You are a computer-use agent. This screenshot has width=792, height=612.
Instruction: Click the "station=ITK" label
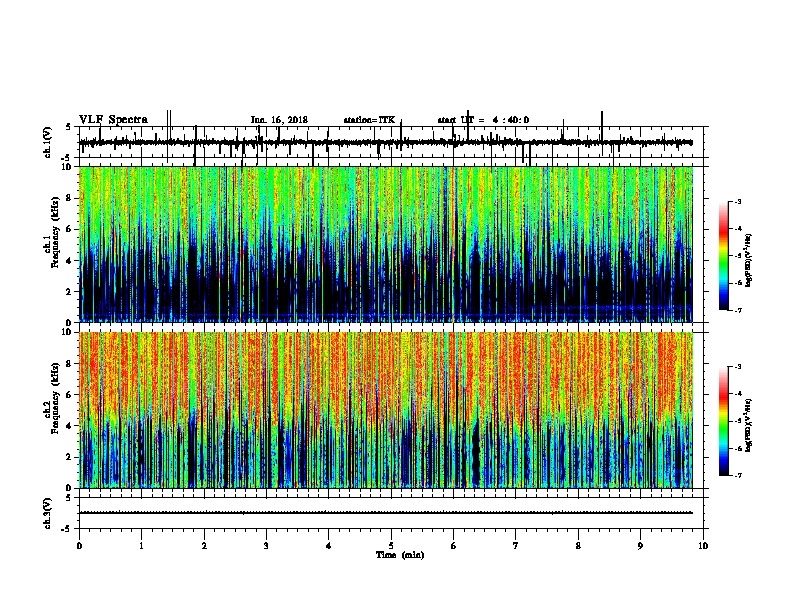tap(369, 120)
